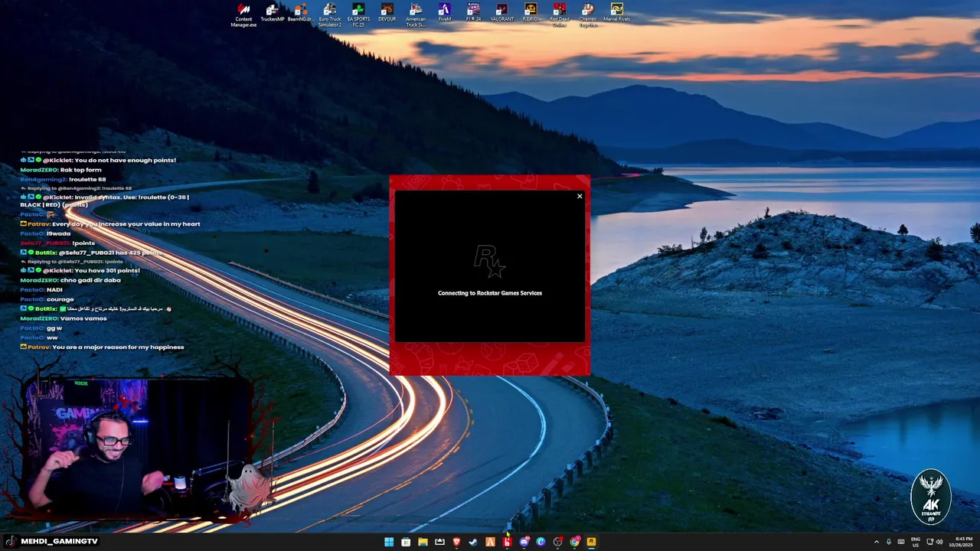Open ENG US language switcher
Viewport: 980px width, 551px height.
coord(916,542)
